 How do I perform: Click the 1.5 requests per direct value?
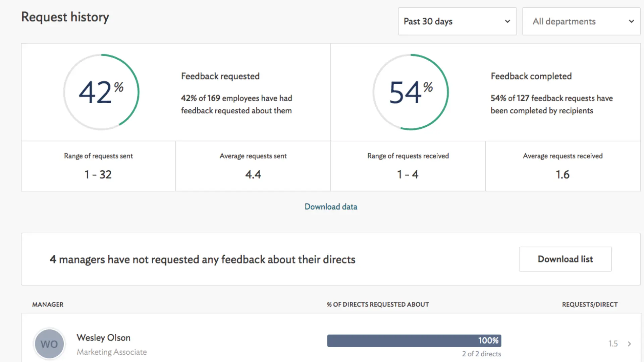[x=613, y=344]
